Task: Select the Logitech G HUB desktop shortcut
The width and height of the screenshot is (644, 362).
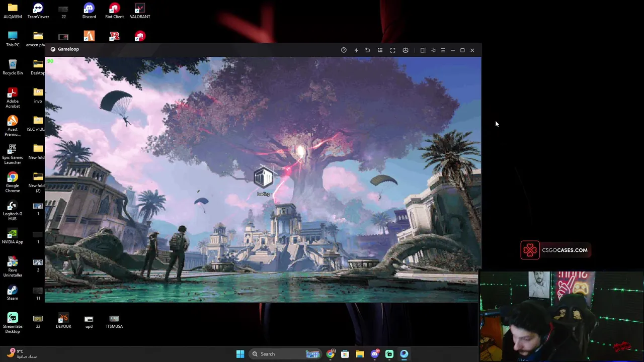Action: 13,210
